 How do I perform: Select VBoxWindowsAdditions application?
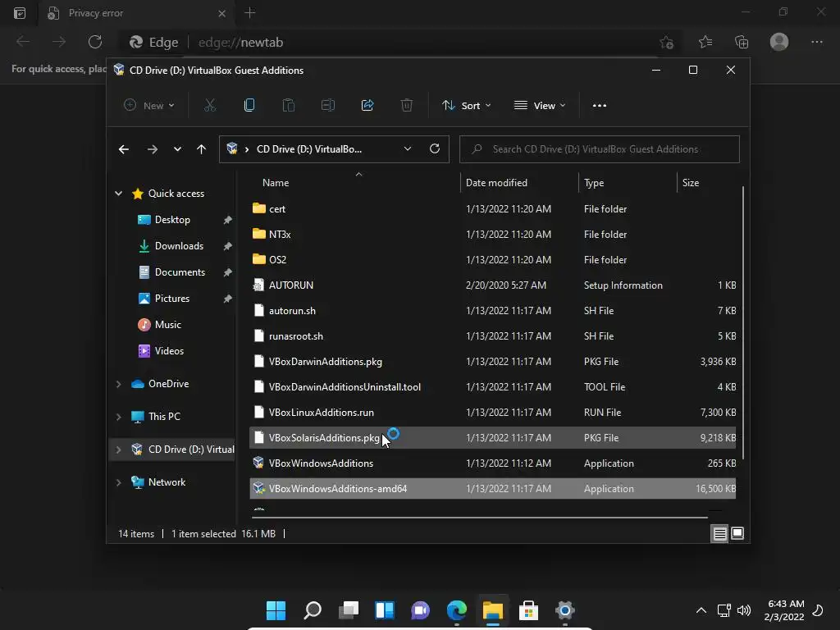(493, 463)
